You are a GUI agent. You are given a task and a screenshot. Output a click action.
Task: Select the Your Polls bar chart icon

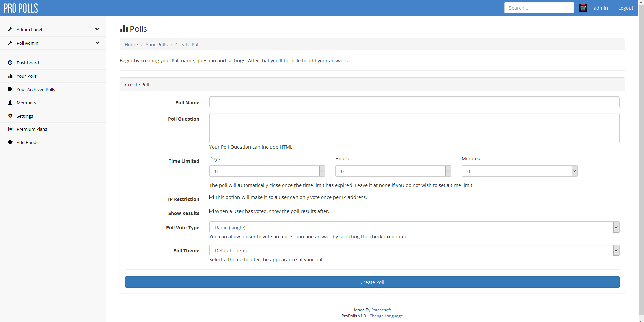(10, 76)
